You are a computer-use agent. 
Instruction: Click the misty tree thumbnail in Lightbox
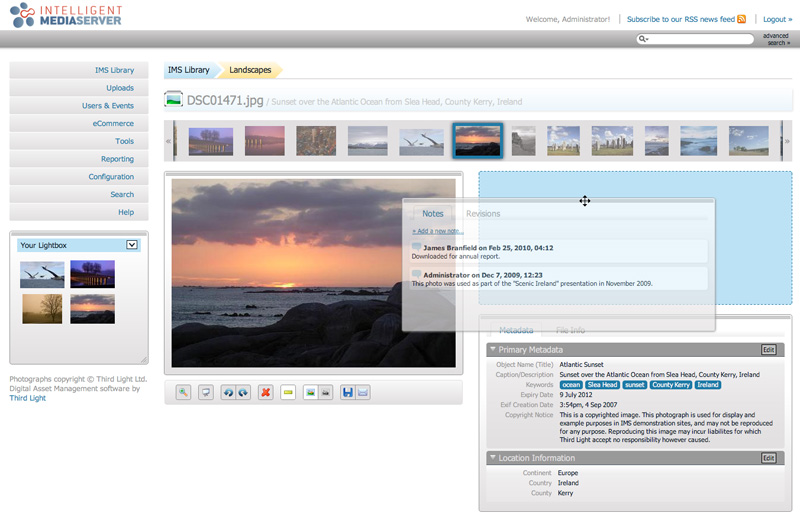(42, 309)
